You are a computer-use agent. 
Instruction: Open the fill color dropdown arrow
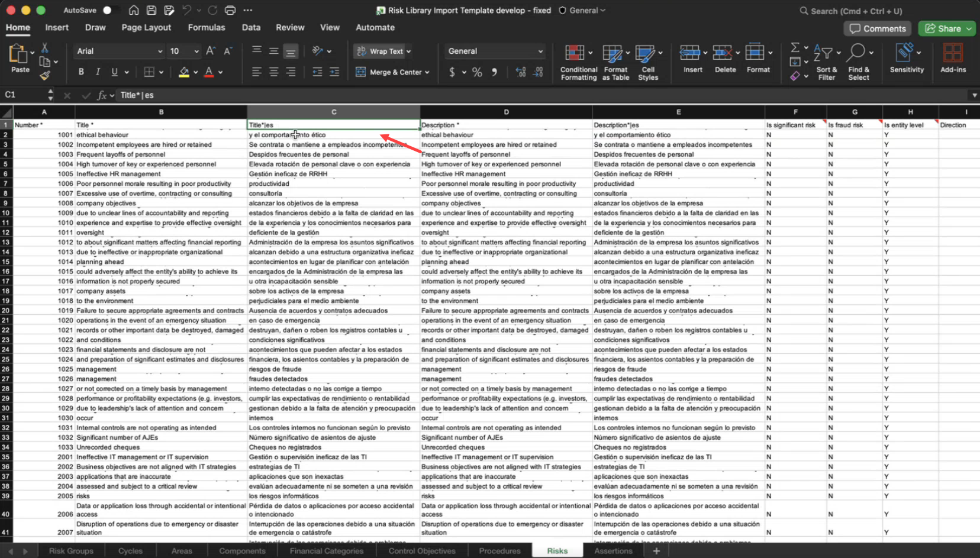coord(195,72)
